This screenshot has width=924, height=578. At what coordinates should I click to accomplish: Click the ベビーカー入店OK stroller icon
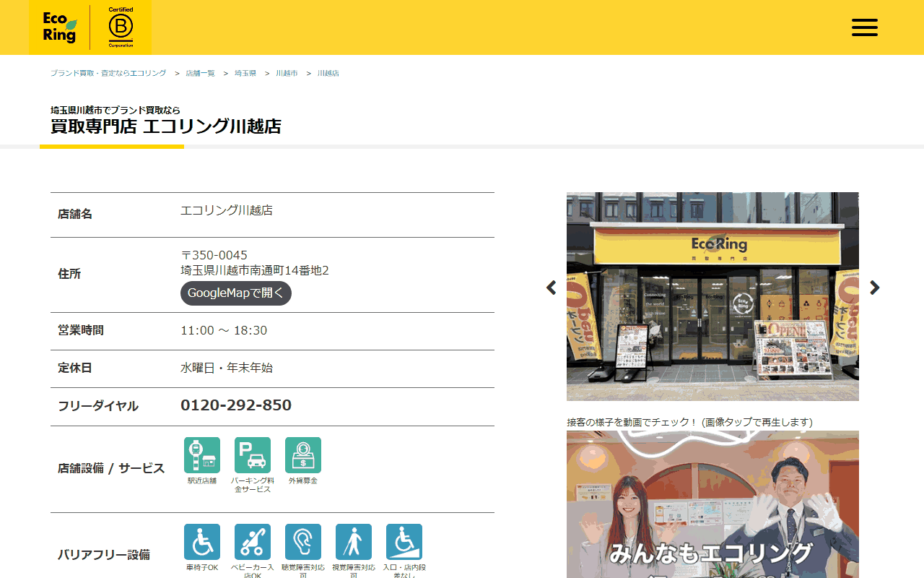[x=253, y=542]
